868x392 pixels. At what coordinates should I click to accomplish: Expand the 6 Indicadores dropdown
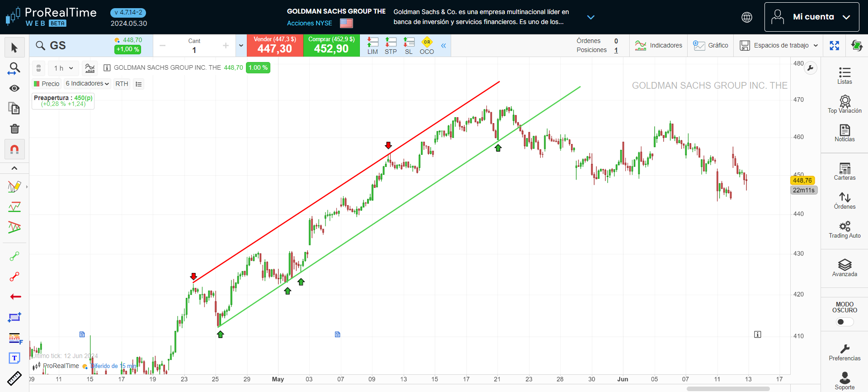[x=87, y=84]
